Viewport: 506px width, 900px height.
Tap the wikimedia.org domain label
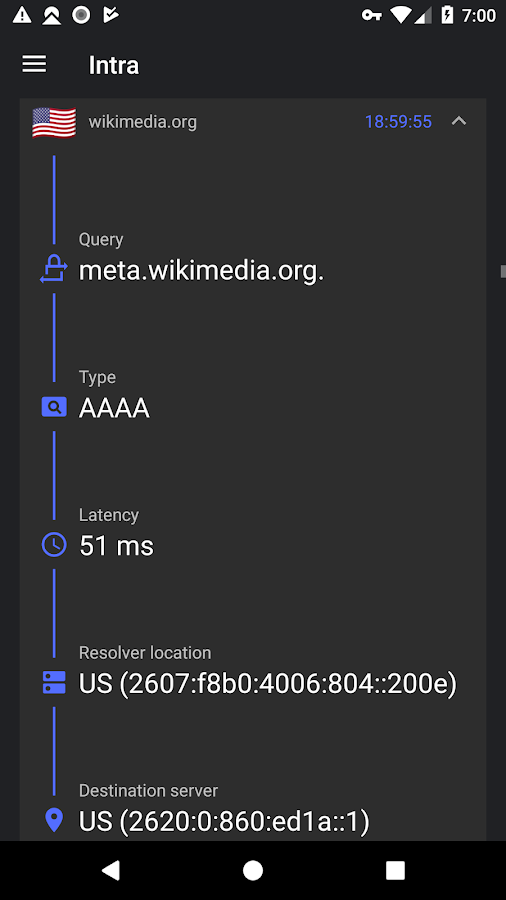pyautogui.click(x=142, y=122)
